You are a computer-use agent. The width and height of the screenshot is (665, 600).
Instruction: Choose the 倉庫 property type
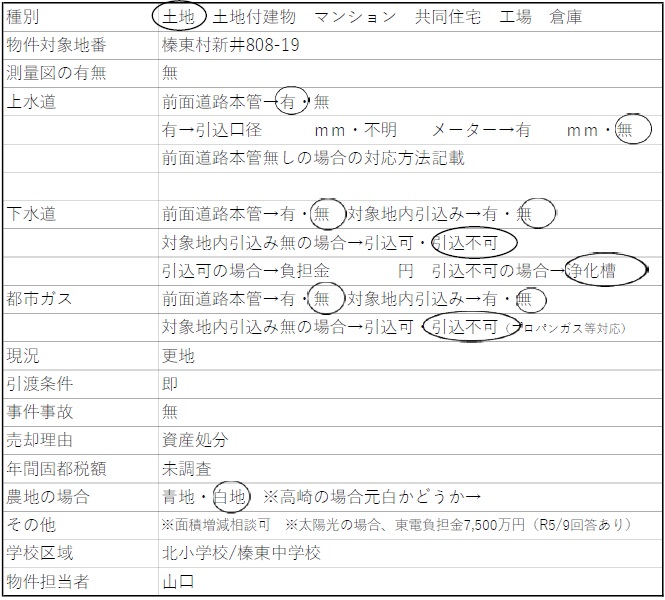566,17
